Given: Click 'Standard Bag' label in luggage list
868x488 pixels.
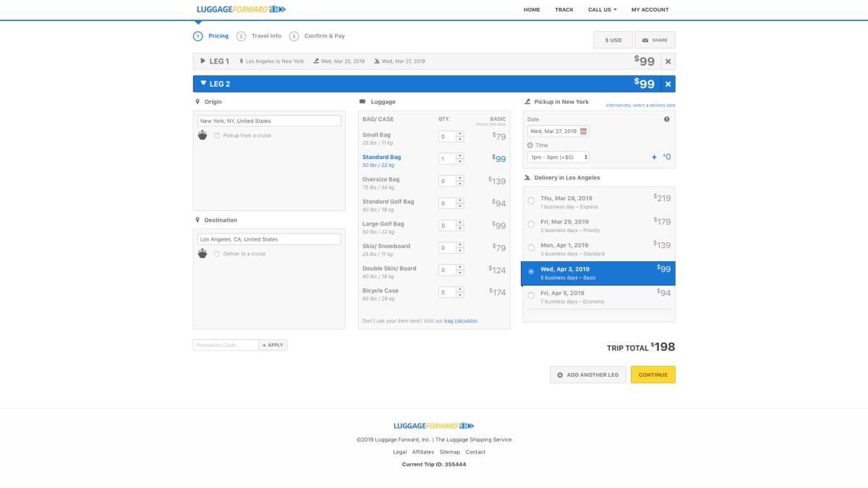Looking at the screenshot, I should (x=381, y=157).
